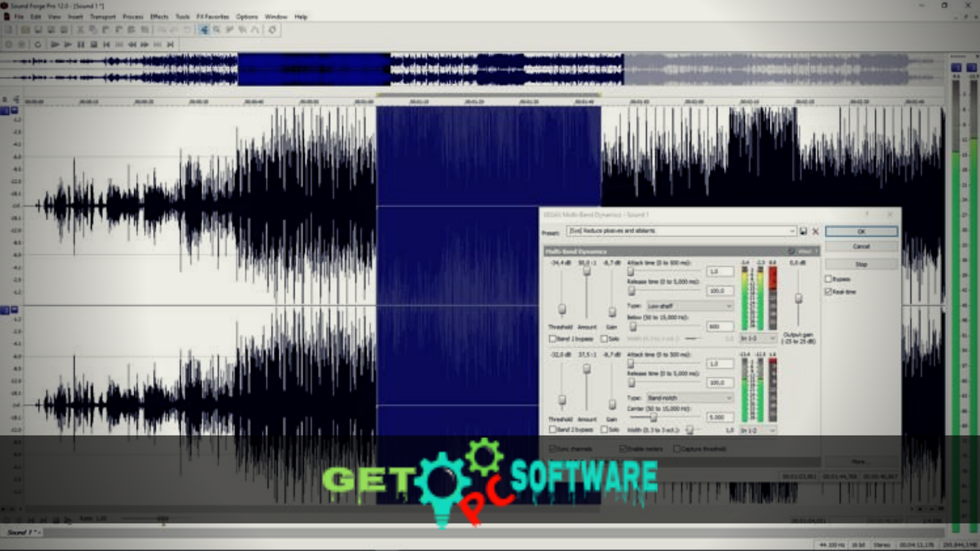
Task: Click Play All in transport bar
Action: point(55,45)
